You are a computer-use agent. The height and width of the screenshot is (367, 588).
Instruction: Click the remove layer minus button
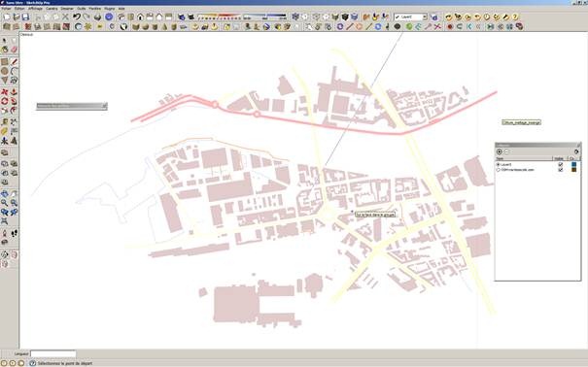[x=506, y=151]
